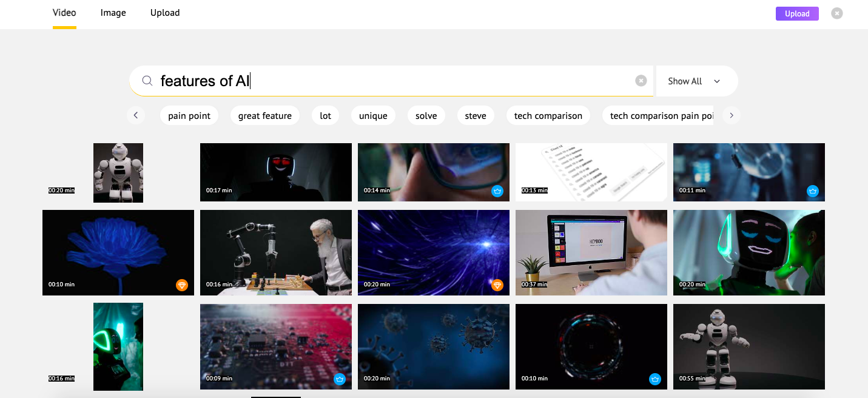Choose the "great feature" suggestion tag
The width and height of the screenshot is (868, 398).
(264, 116)
